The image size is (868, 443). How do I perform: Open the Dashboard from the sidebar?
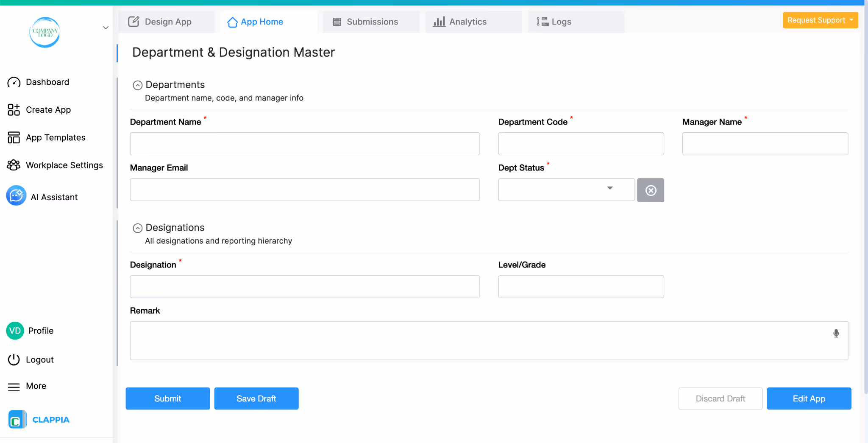coord(47,82)
